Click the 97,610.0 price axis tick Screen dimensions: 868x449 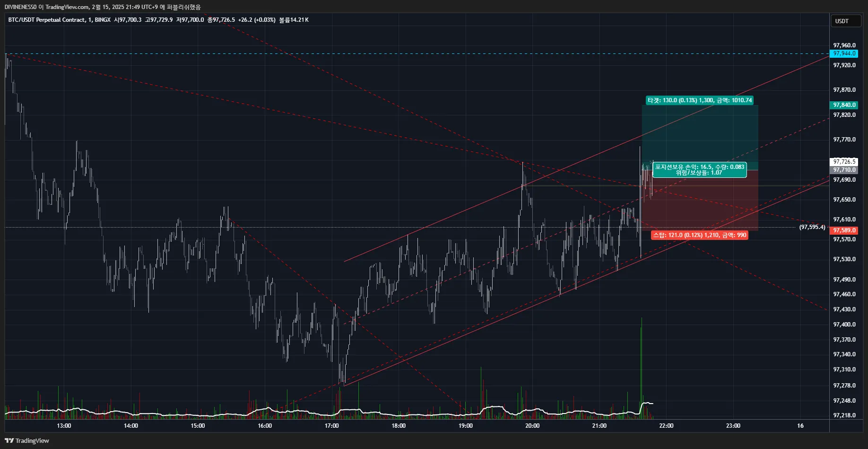coord(844,220)
